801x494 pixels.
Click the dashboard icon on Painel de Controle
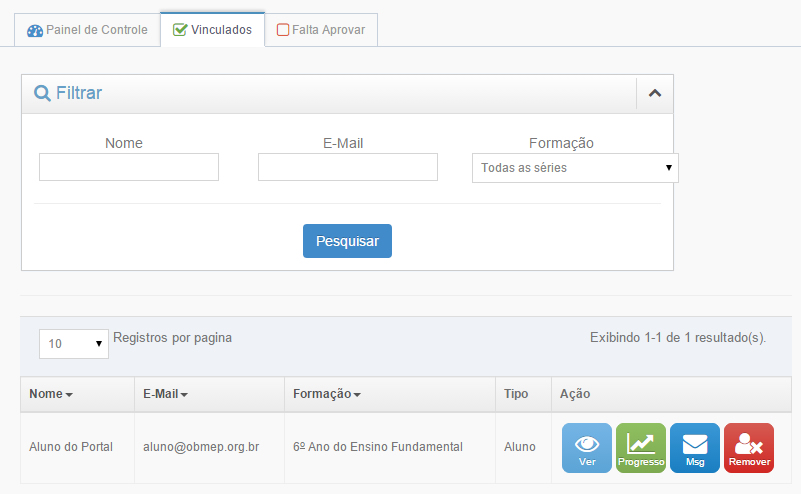(x=35, y=30)
